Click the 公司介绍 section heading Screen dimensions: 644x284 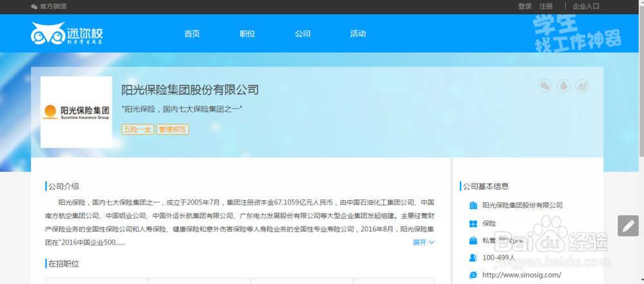[64, 186]
